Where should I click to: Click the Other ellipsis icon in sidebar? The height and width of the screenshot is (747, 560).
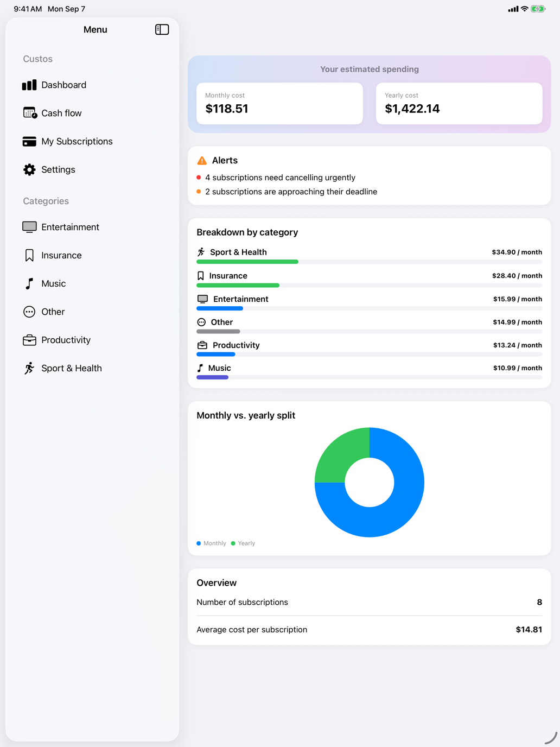point(29,312)
